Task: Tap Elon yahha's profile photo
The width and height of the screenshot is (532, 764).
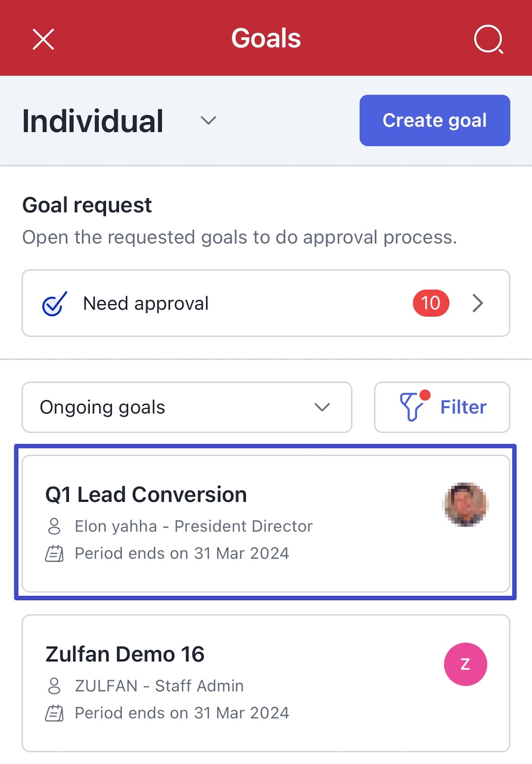Action: 466,505
